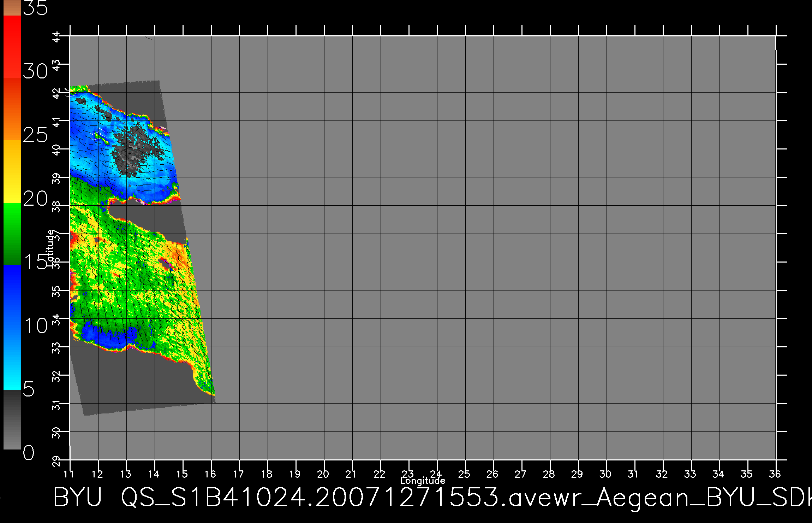Click latitude axis tick label 44
Image resolution: width=812 pixels, height=523 pixels.
pos(56,37)
